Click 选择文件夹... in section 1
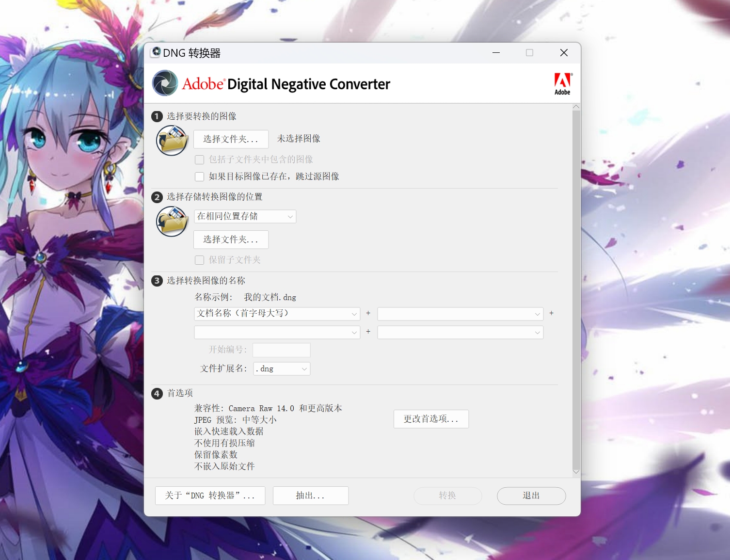The width and height of the screenshot is (730, 560). pos(231,139)
